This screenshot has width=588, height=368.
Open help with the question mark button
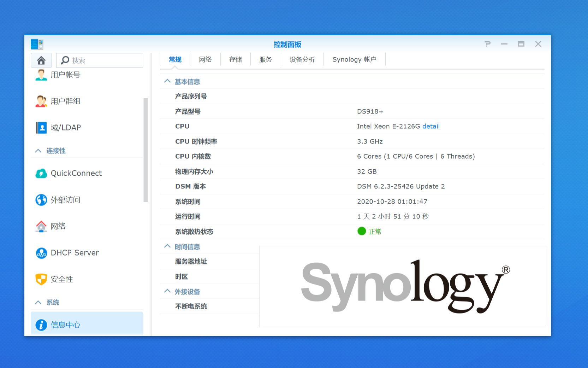[488, 44]
